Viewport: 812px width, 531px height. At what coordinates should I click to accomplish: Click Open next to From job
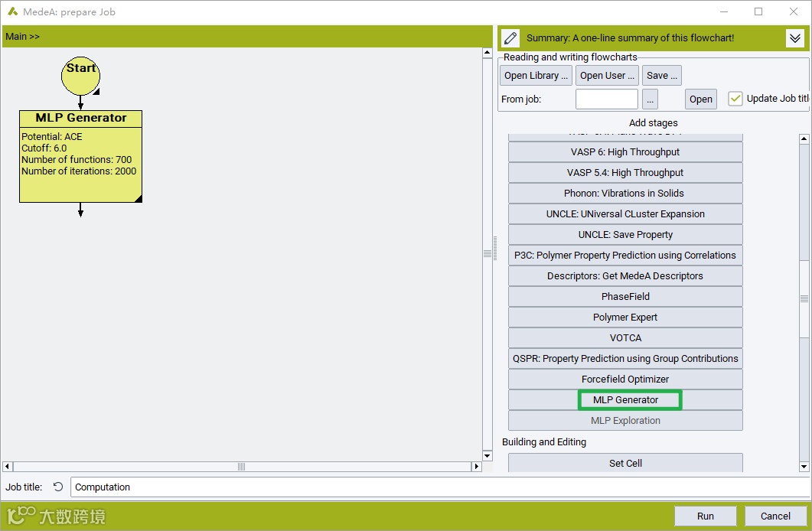point(701,99)
